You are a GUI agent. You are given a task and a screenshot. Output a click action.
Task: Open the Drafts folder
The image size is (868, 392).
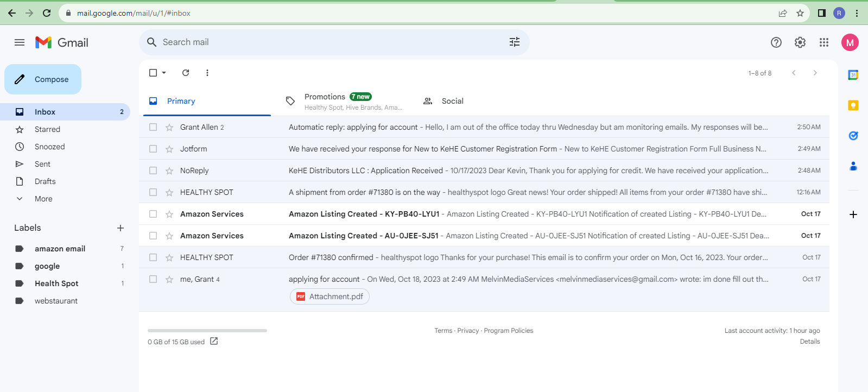65,181
